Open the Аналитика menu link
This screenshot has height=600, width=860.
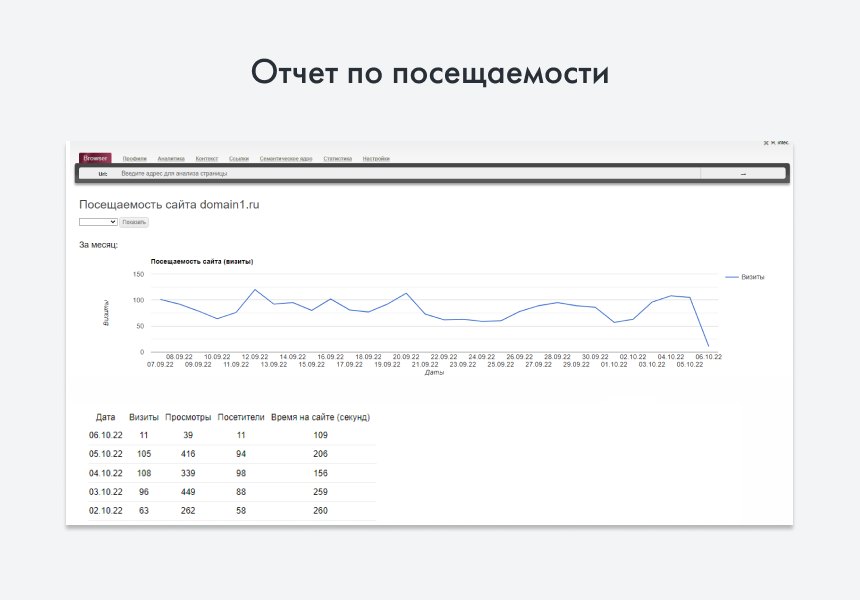pos(171,159)
